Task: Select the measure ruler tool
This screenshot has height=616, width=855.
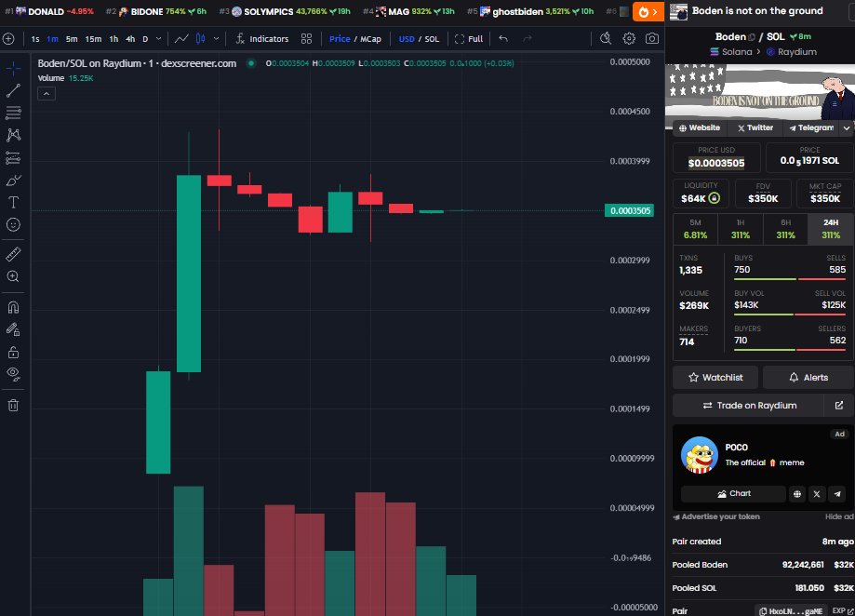Action: pyautogui.click(x=13, y=255)
